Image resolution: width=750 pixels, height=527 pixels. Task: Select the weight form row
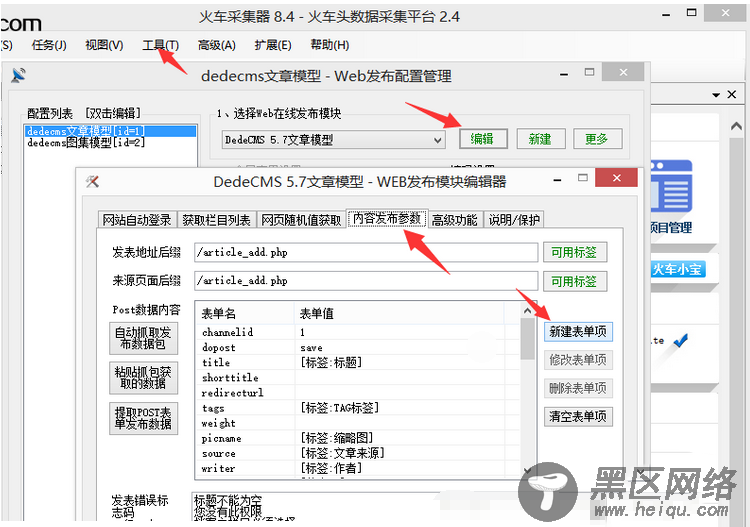pyautogui.click(x=358, y=423)
